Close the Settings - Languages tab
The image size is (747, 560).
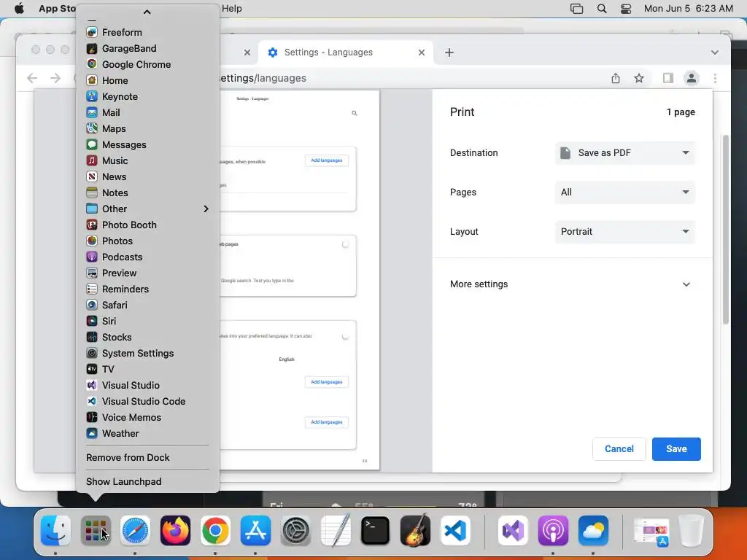[422, 52]
